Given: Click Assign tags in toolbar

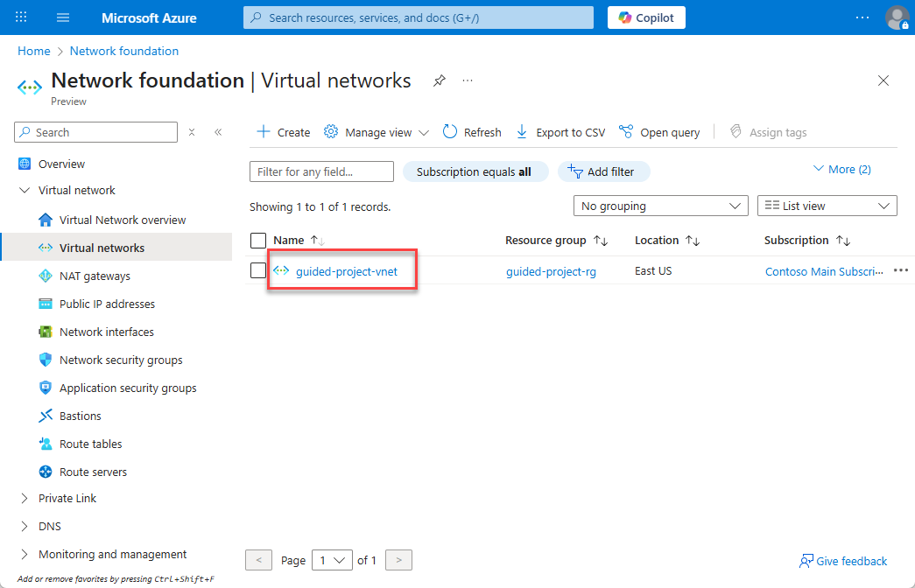Looking at the screenshot, I should 768,132.
